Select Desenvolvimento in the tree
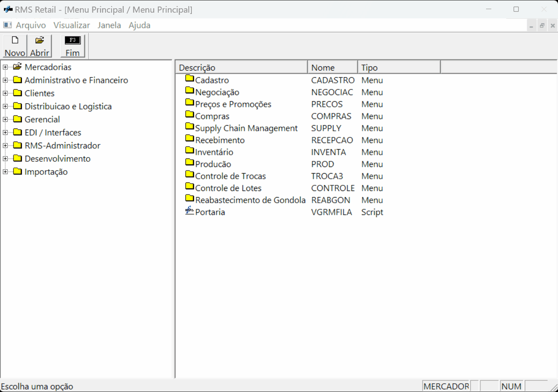Viewport: 558px width, 392px height. (x=58, y=159)
